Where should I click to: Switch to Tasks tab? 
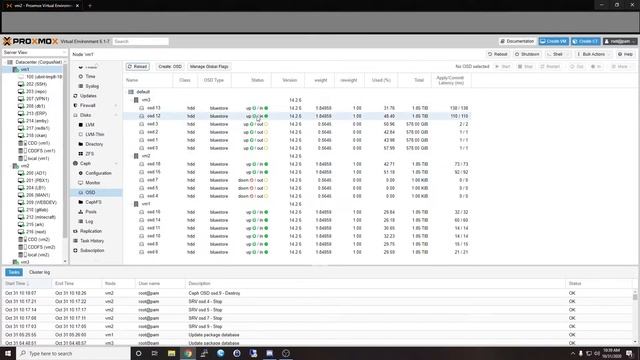click(x=14, y=272)
